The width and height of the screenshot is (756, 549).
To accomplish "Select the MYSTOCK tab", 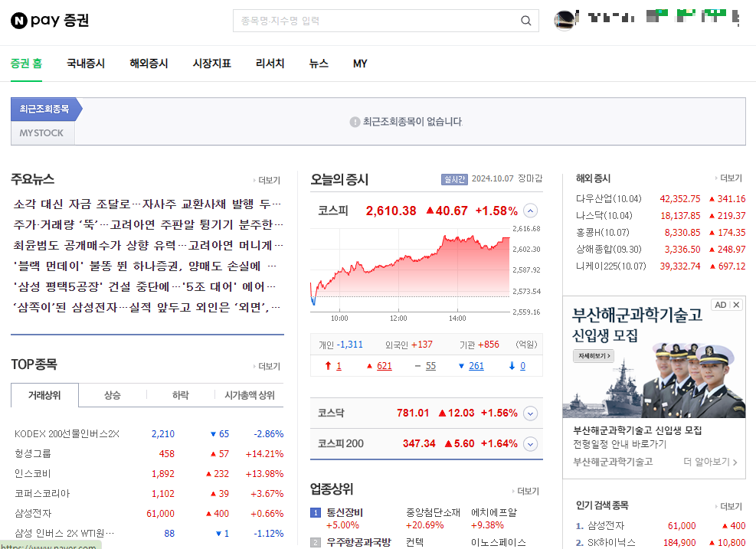I will [42, 133].
